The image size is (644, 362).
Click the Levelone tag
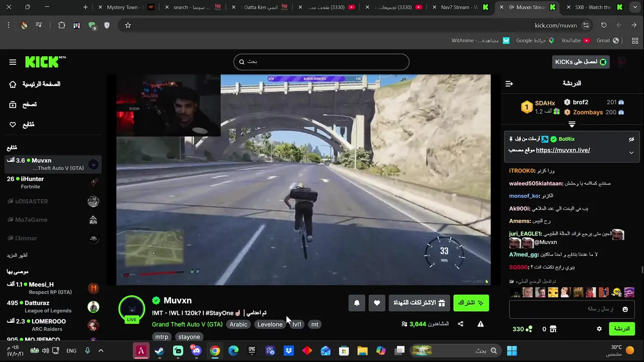(270, 324)
